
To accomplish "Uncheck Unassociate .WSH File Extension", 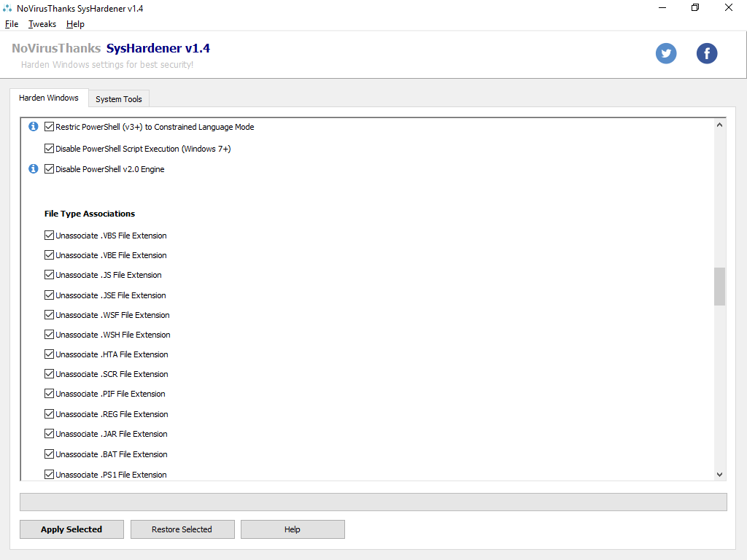I will (x=49, y=335).
